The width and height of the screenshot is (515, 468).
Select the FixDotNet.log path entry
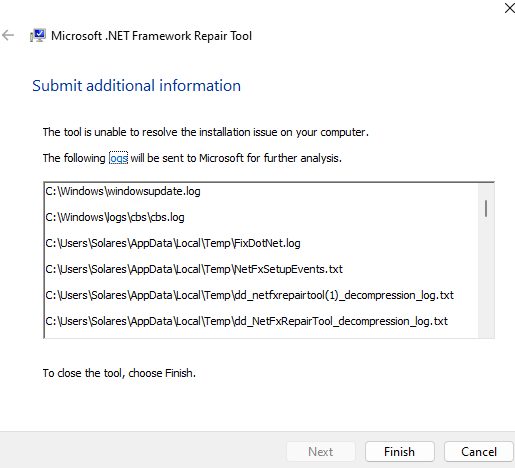pyautogui.click(x=173, y=243)
